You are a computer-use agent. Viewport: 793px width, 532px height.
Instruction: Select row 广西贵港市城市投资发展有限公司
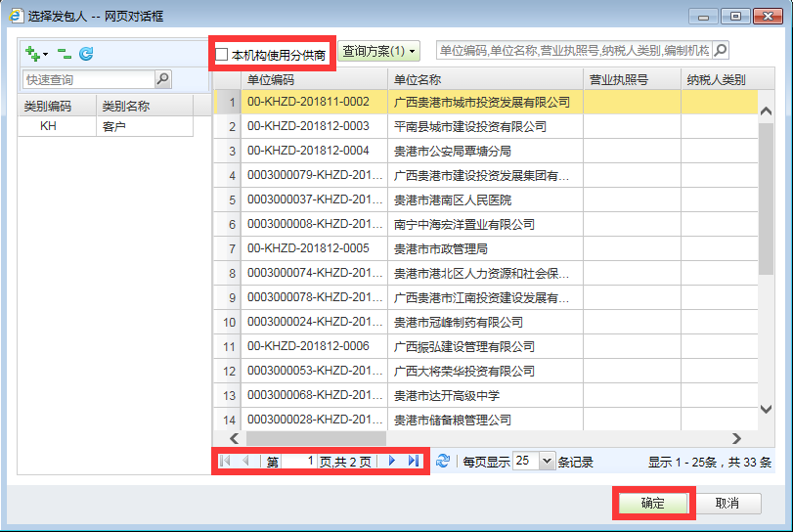pos(486,102)
